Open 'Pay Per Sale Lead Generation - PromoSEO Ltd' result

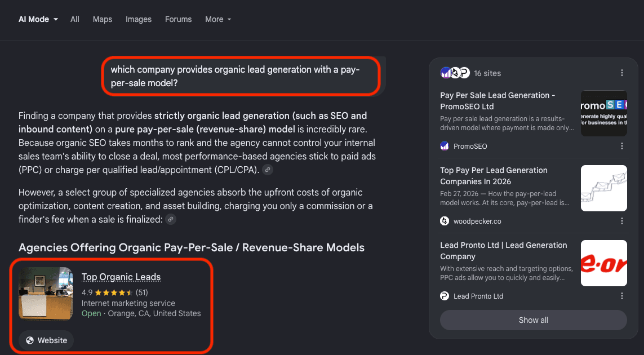pyautogui.click(x=498, y=101)
